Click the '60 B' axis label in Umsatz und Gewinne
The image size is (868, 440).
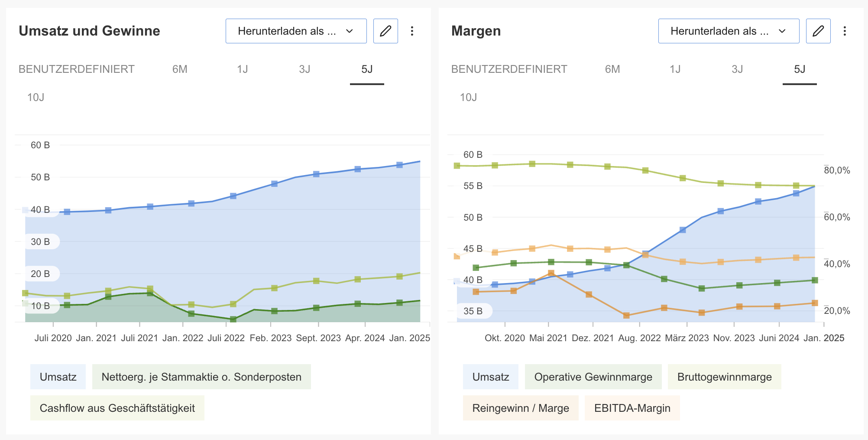pyautogui.click(x=40, y=145)
